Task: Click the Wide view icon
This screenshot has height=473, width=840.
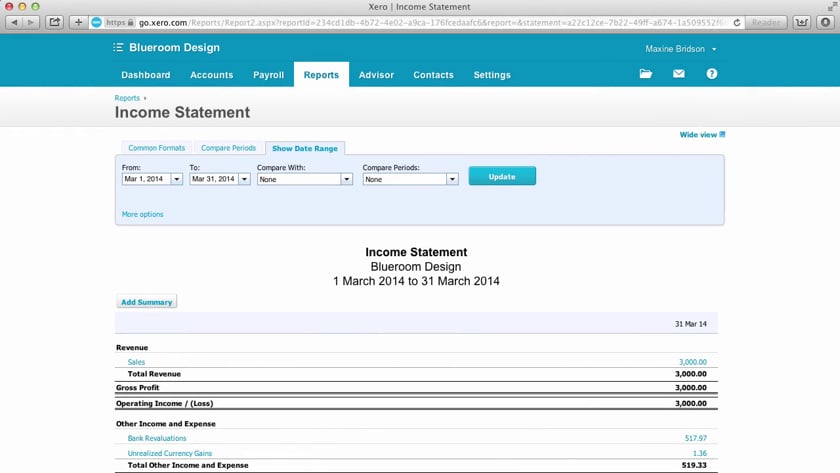Action: (722, 134)
